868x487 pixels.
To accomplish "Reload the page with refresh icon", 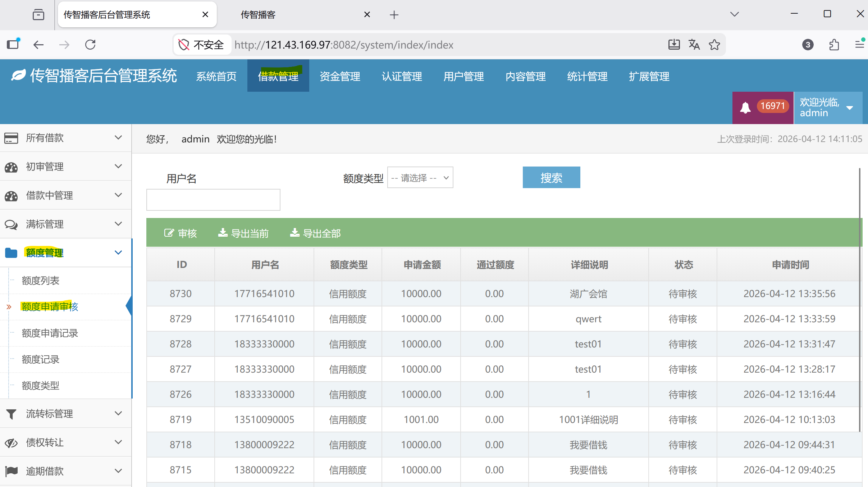I will pos(90,45).
